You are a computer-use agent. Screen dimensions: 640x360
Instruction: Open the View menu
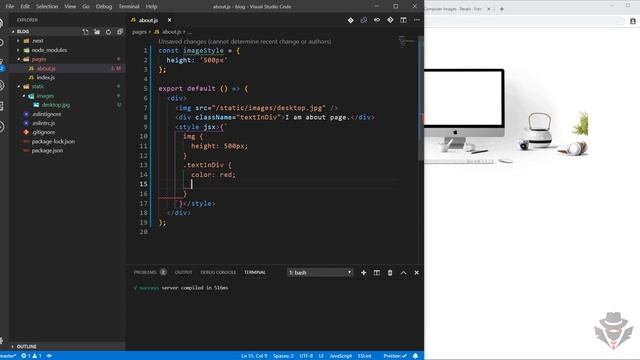[x=70, y=7]
